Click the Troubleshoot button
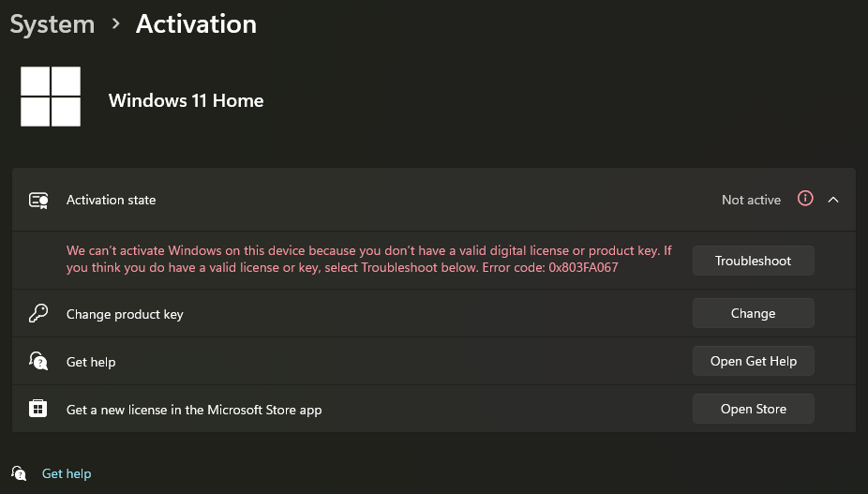 [x=753, y=261]
